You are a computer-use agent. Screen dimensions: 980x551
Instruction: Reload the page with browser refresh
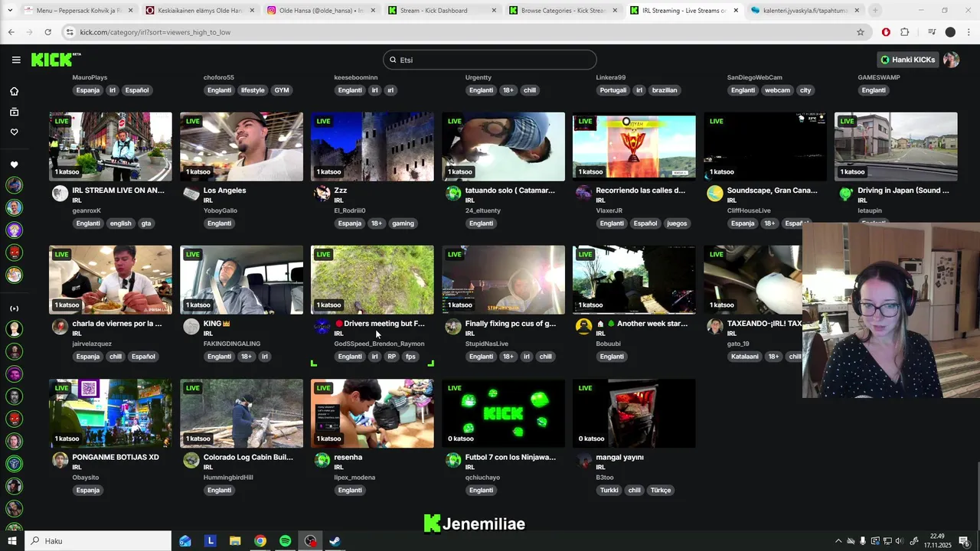tap(47, 32)
